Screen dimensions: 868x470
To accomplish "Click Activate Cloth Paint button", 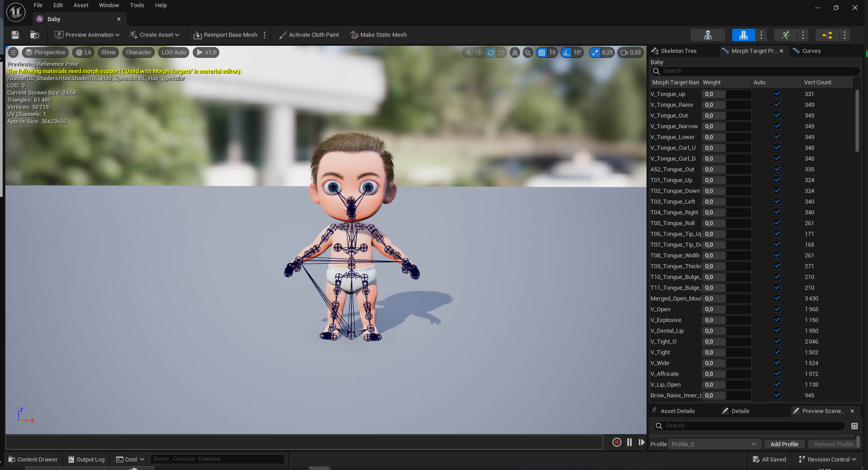I will [309, 35].
